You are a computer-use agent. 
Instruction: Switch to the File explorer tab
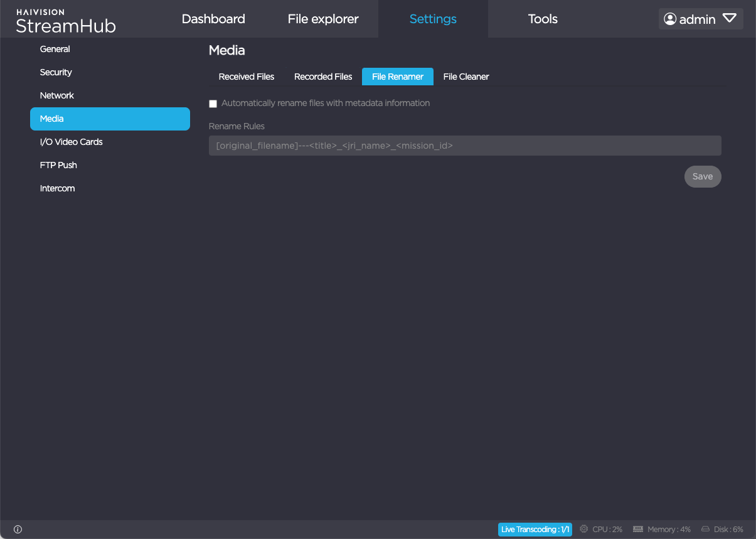tap(323, 19)
